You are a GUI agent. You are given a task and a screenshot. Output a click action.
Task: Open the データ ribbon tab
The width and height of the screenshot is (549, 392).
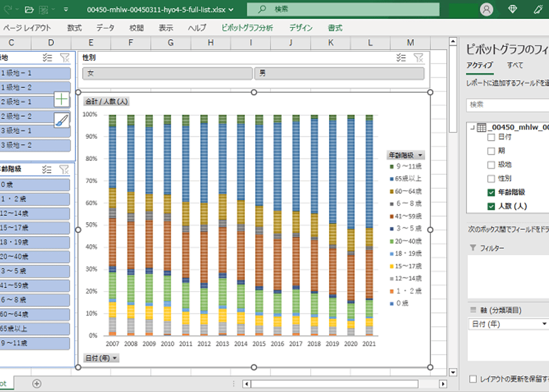tap(105, 28)
